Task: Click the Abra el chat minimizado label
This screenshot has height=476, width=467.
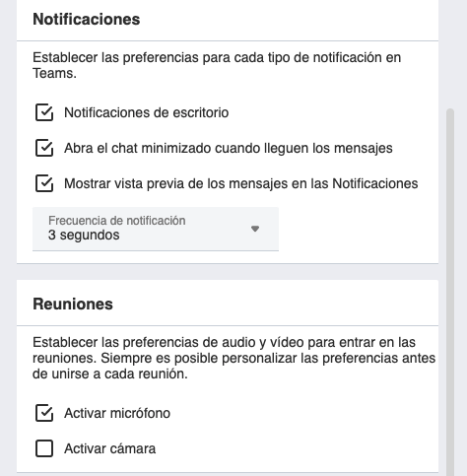Action: pyautogui.click(x=229, y=148)
